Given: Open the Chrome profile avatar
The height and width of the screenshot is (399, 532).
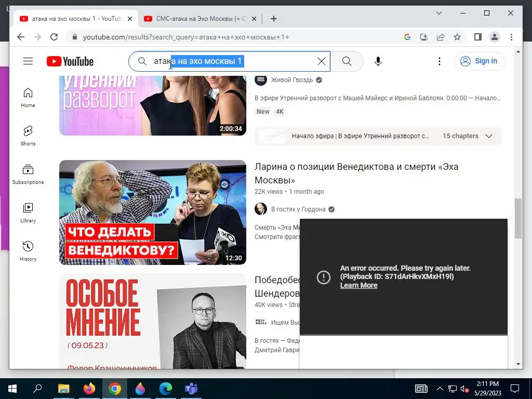Looking at the screenshot, I should 495,37.
